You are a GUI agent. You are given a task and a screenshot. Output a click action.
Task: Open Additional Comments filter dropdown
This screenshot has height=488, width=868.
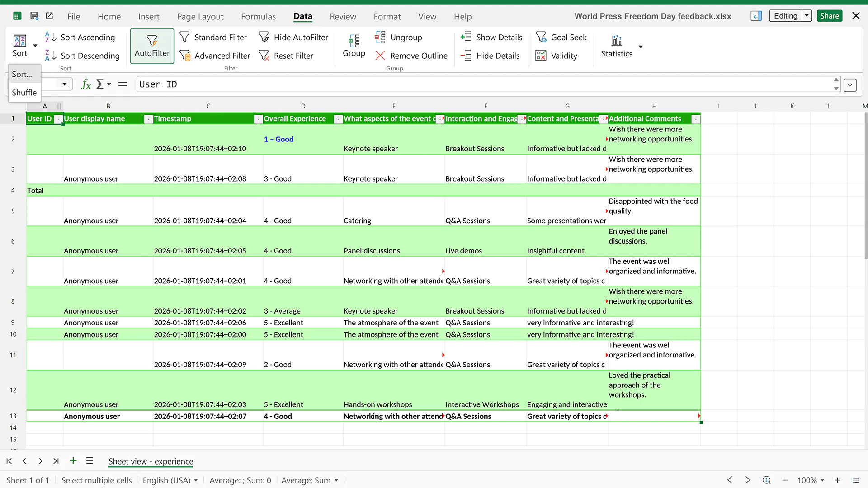pos(696,119)
